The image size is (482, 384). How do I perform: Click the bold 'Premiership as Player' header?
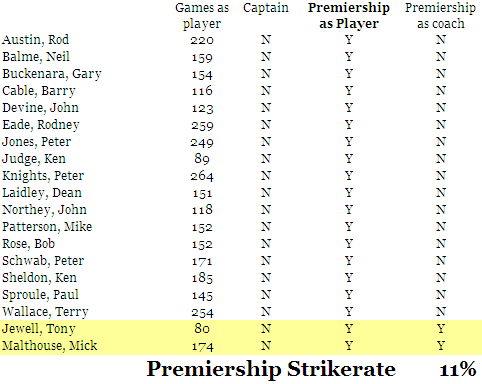pyautogui.click(x=348, y=16)
